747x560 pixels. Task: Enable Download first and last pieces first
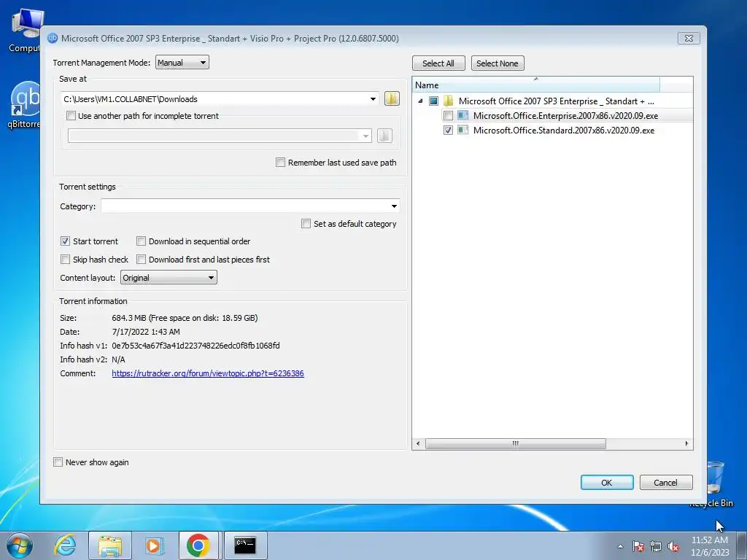(141, 260)
